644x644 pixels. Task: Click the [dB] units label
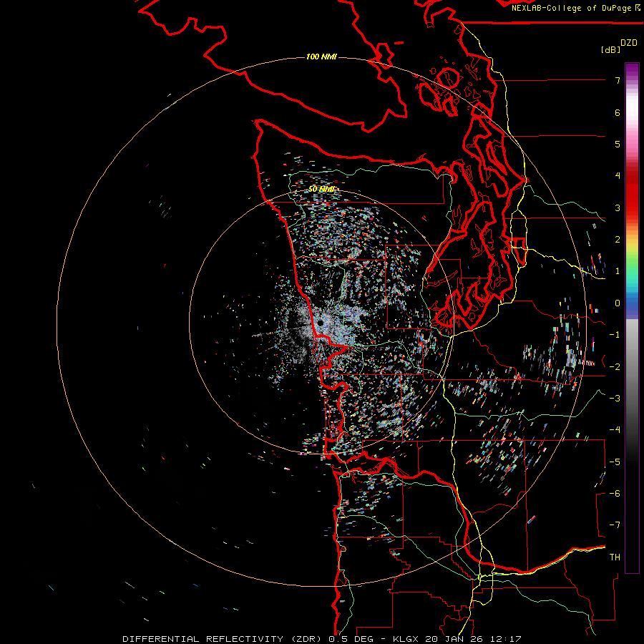click(611, 49)
